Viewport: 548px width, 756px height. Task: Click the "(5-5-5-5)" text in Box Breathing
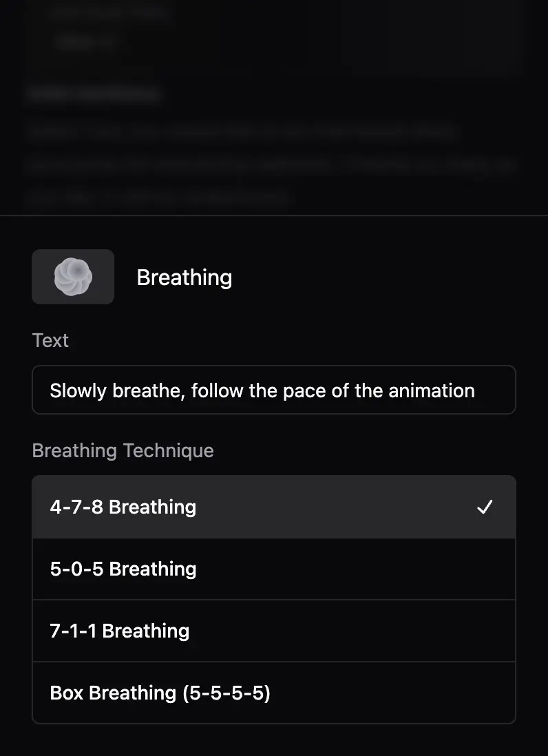[x=226, y=693]
